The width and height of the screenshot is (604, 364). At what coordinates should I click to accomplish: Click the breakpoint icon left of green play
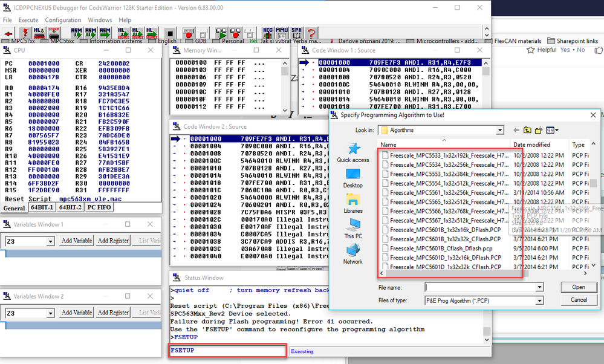(x=188, y=33)
